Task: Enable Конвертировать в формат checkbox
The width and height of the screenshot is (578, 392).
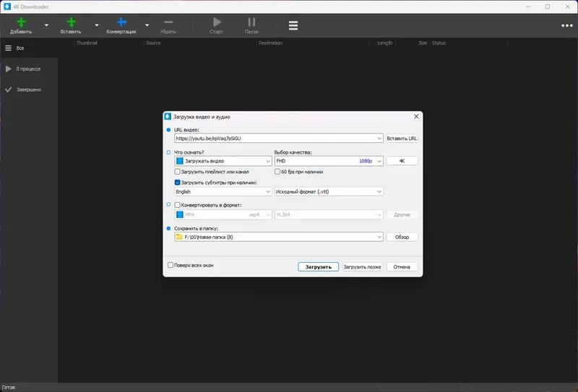Action: tap(177, 205)
